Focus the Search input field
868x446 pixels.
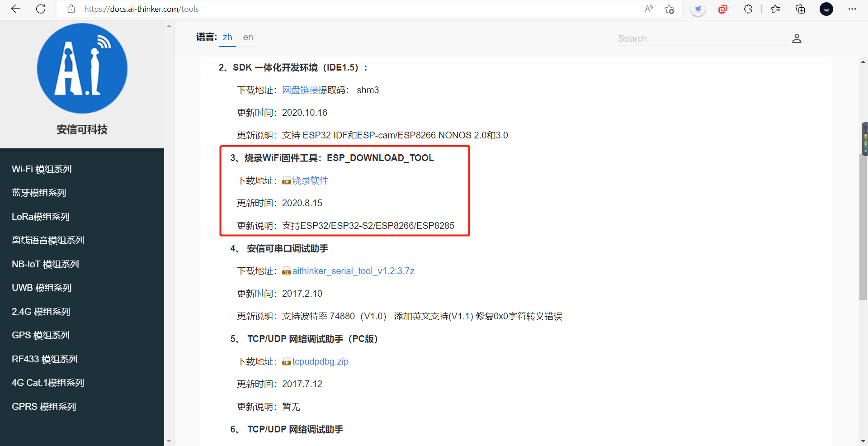tap(703, 38)
